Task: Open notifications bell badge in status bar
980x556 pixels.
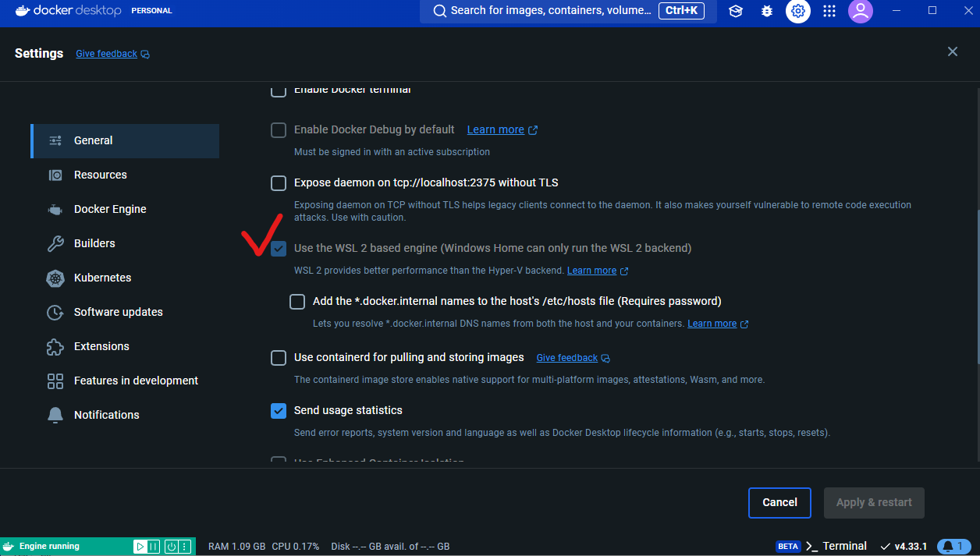Action: [x=953, y=546]
